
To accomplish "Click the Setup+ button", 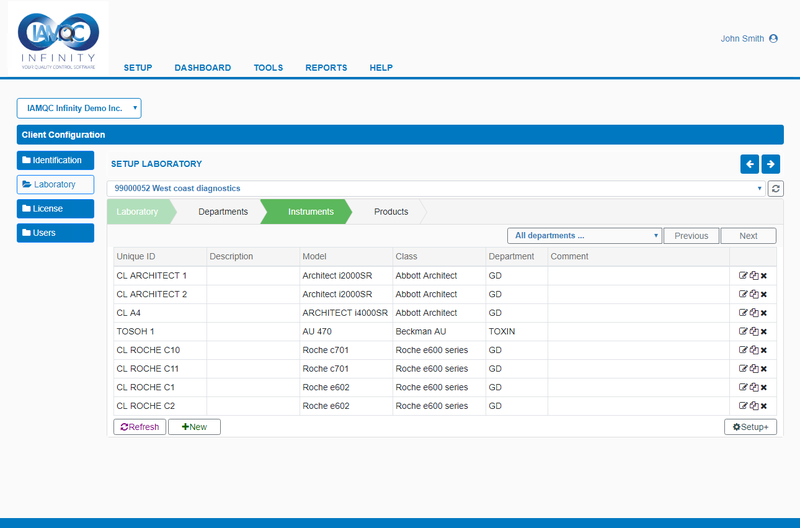I will (751, 427).
